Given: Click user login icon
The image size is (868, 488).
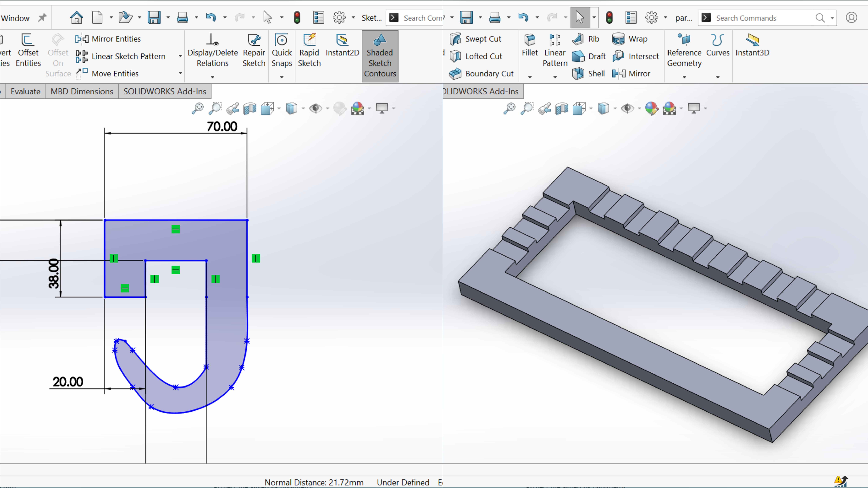Looking at the screenshot, I should (851, 17).
